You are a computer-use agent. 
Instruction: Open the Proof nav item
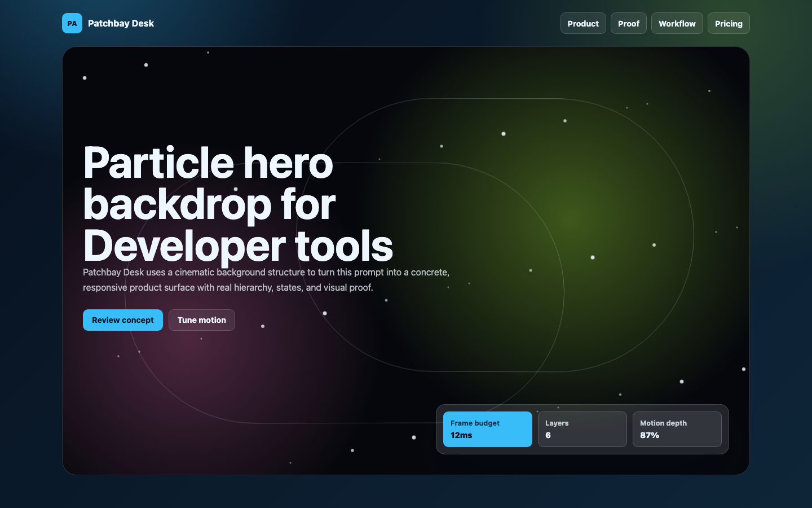pos(629,23)
